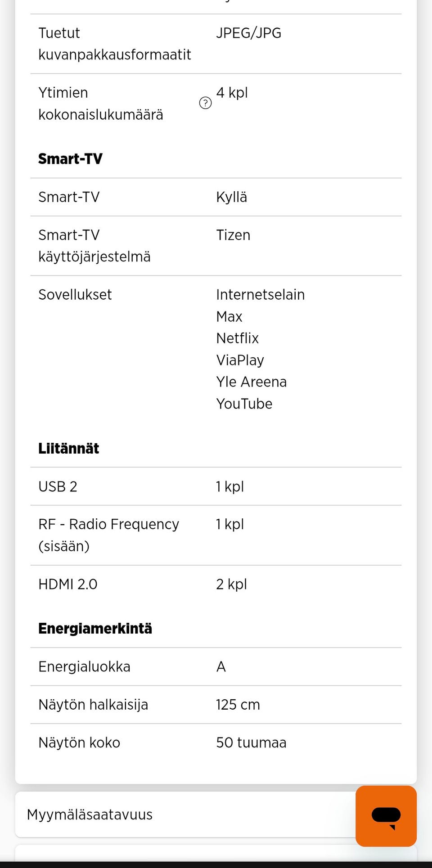The image size is (432, 868).
Task: Click the Tizen operating system value
Action: click(x=233, y=235)
